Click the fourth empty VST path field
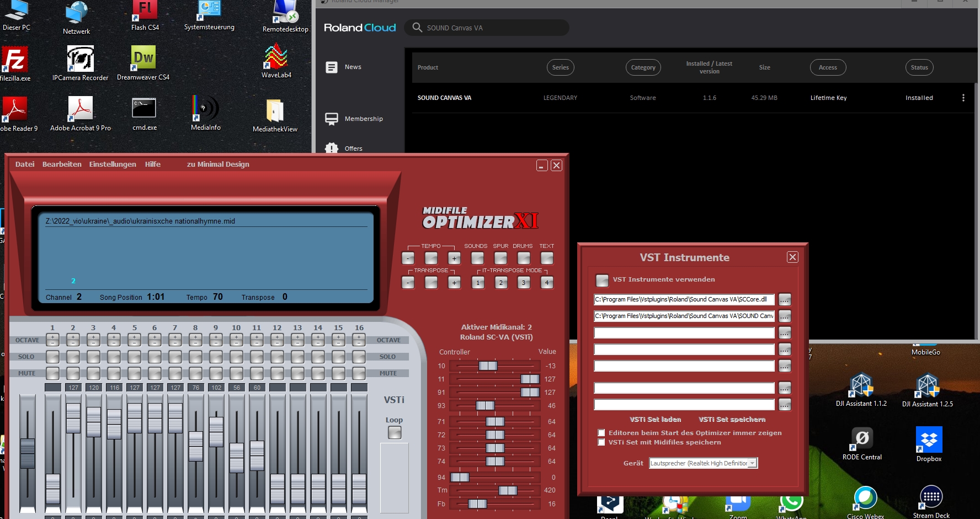980x519 pixels. (684, 349)
